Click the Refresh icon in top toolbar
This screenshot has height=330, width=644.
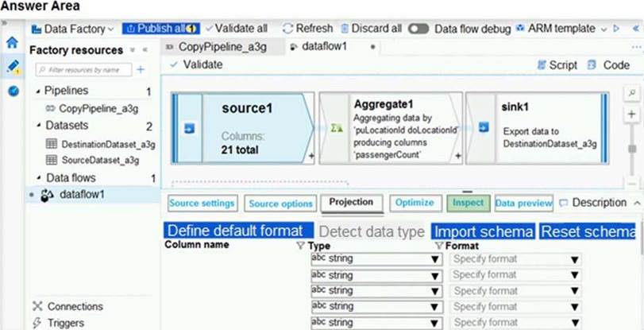[x=288, y=29]
